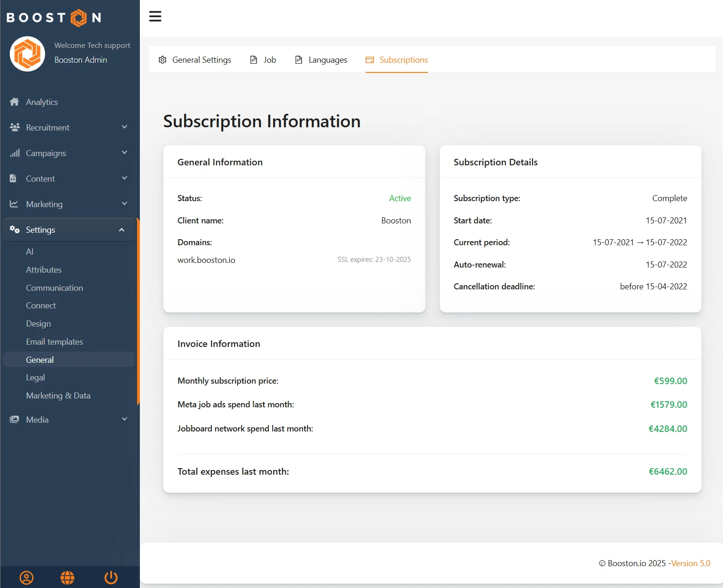Switch to the Job tab

point(263,60)
